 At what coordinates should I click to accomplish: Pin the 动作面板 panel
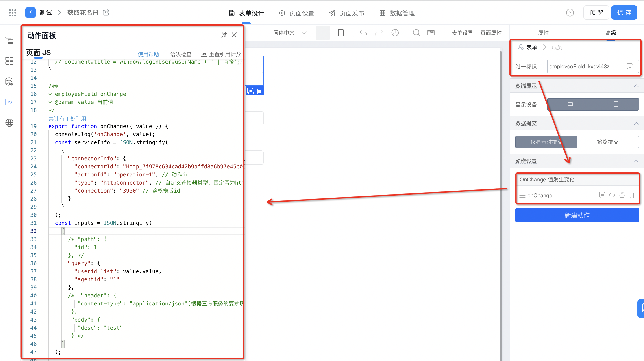(x=224, y=35)
